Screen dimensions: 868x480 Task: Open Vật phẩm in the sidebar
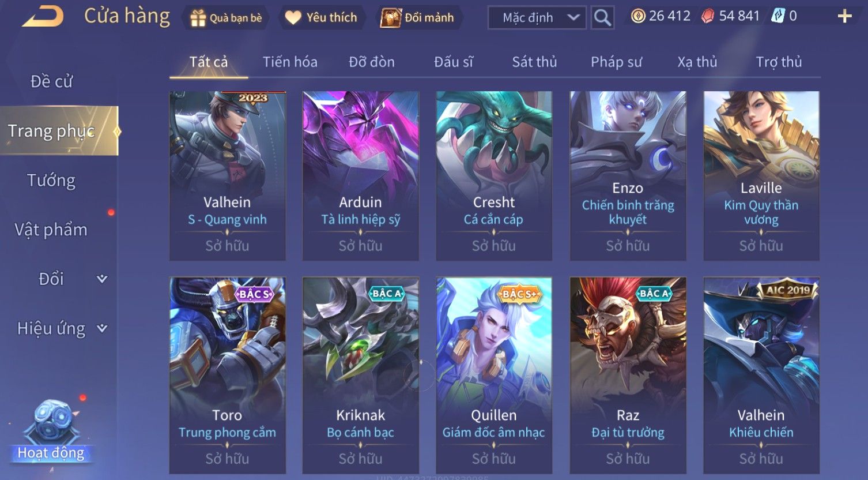51,230
